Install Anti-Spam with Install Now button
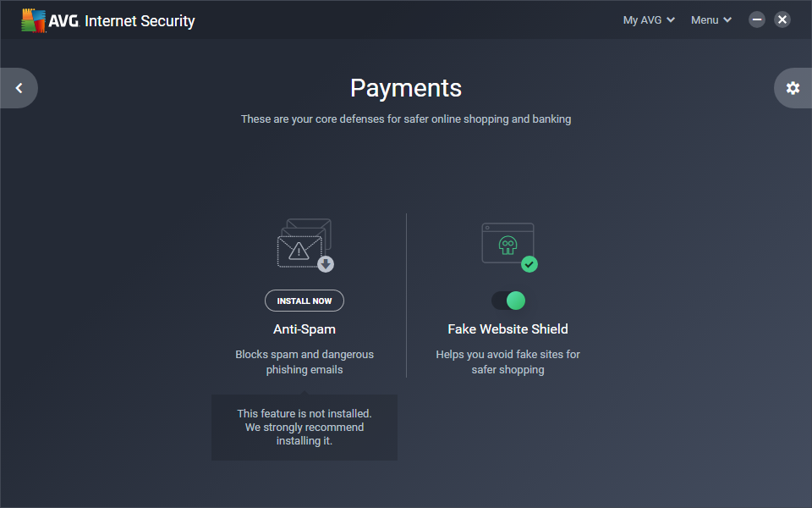This screenshot has height=508, width=812. click(x=304, y=301)
